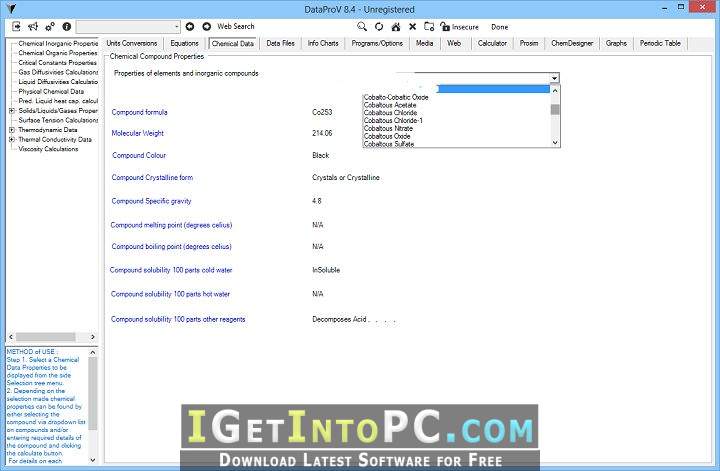Click the stop X icon
This screenshot has height=471, width=720.
[x=412, y=27]
